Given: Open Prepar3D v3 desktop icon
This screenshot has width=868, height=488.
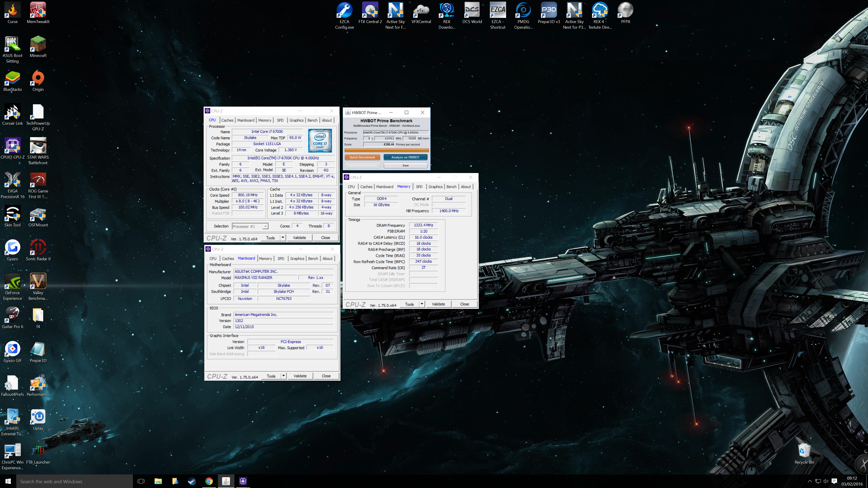Looking at the screenshot, I should [549, 13].
